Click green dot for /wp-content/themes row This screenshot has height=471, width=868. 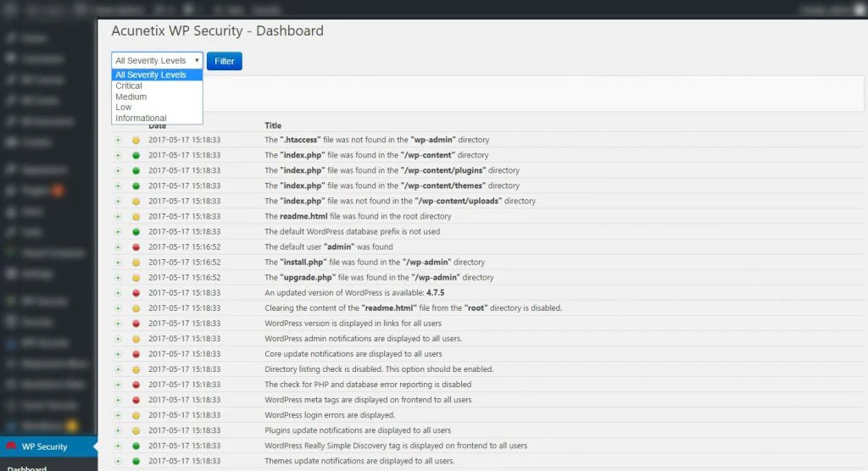pyautogui.click(x=136, y=186)
